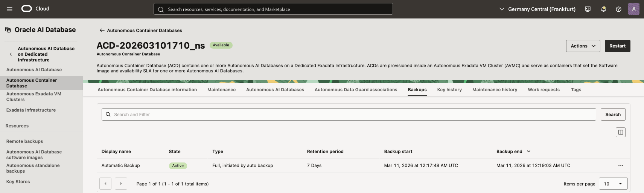Click the Display name column header
This screenshot has width=644, height=193.
[x=116, y=152]
